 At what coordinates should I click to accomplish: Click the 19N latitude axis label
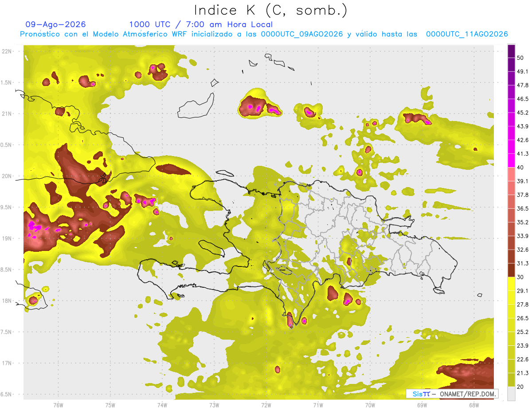7,239
